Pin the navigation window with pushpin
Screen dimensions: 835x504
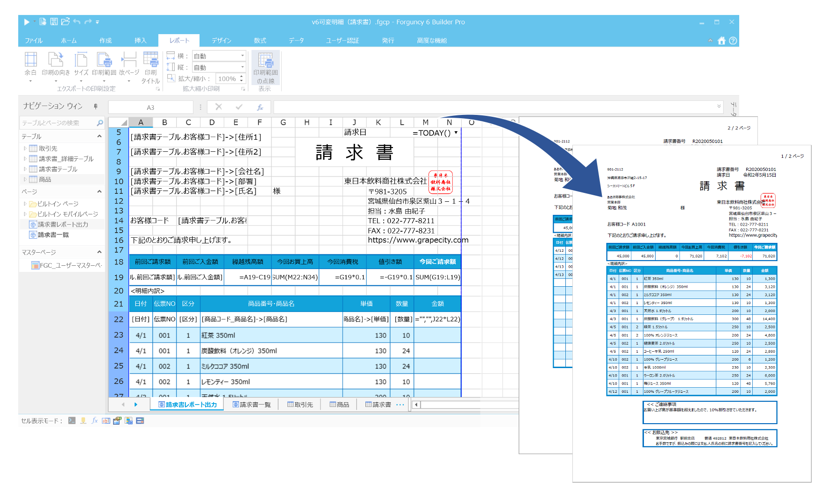[x=96, y=106]
